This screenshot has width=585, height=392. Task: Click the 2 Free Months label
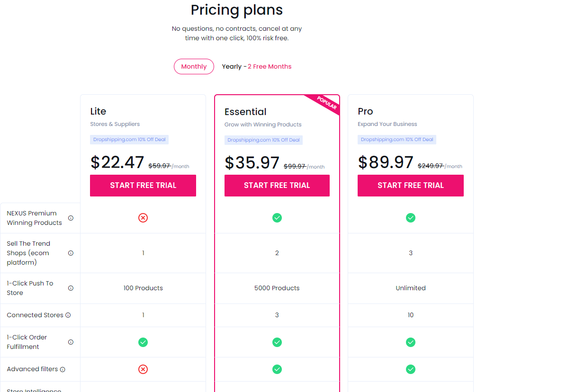270,67
